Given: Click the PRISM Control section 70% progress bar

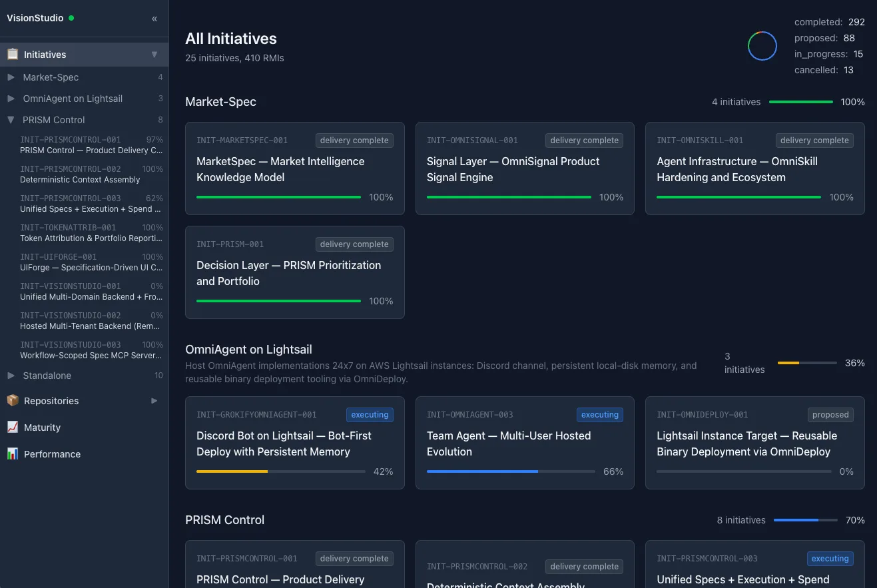Looking at the screenshot, I should coord(806,520).
